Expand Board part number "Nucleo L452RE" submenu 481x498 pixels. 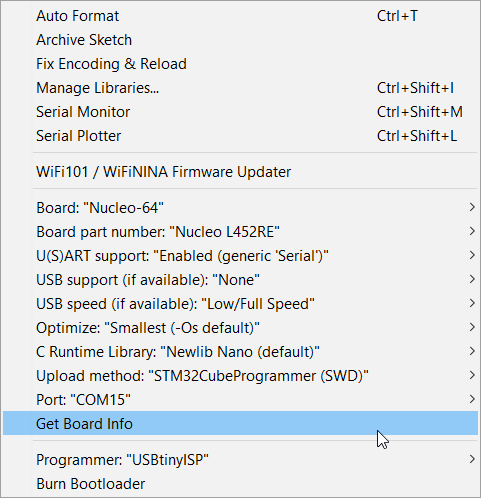coord(240,232)
